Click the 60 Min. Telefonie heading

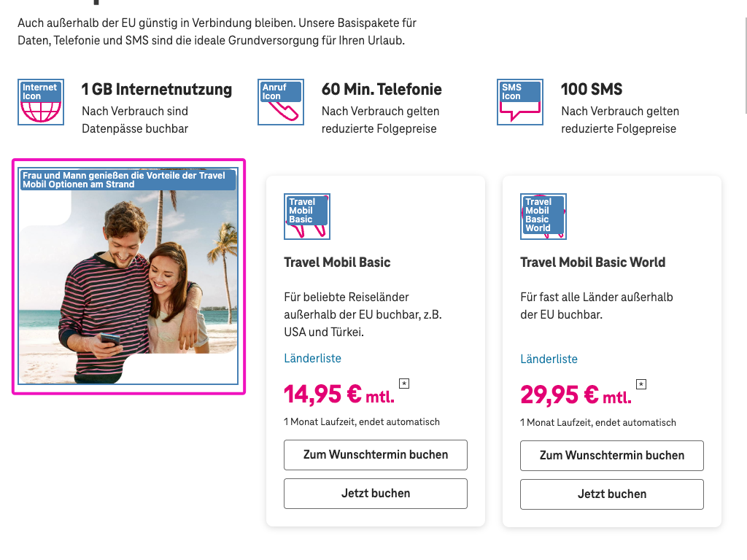(382, 89)
